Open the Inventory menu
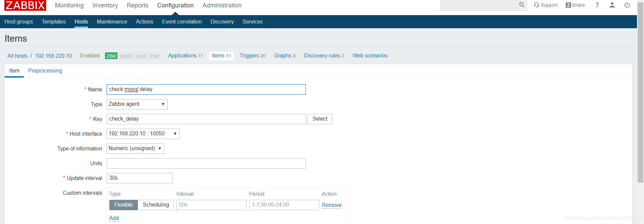Viewport: 644px width, 224px height. click(105, 5)
